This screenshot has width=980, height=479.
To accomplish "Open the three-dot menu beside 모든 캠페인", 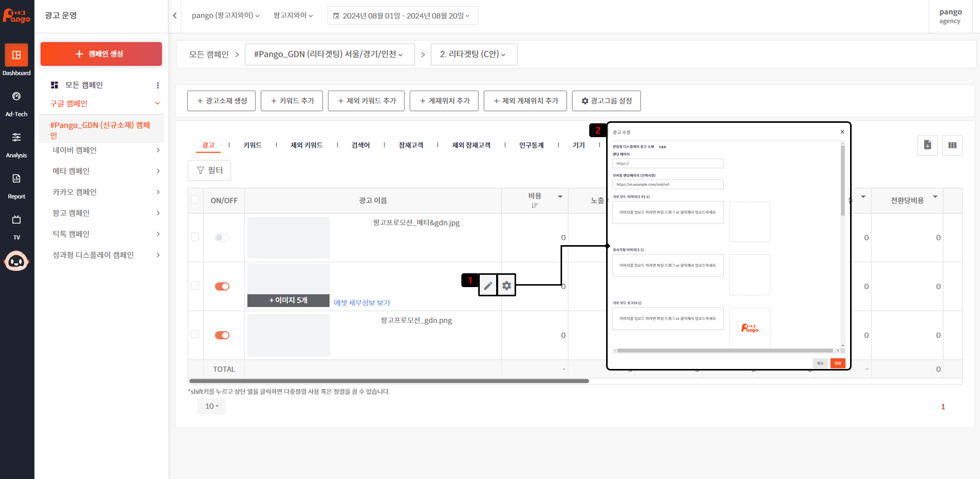I will pyautogui.click(x=158, y=85).
